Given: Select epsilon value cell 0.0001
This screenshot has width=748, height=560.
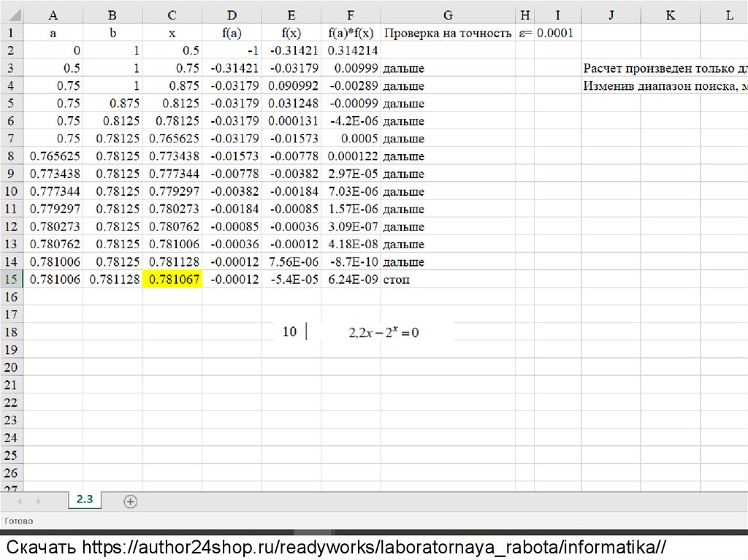Looking at the screenshot, I should click(x=557, y=33).
